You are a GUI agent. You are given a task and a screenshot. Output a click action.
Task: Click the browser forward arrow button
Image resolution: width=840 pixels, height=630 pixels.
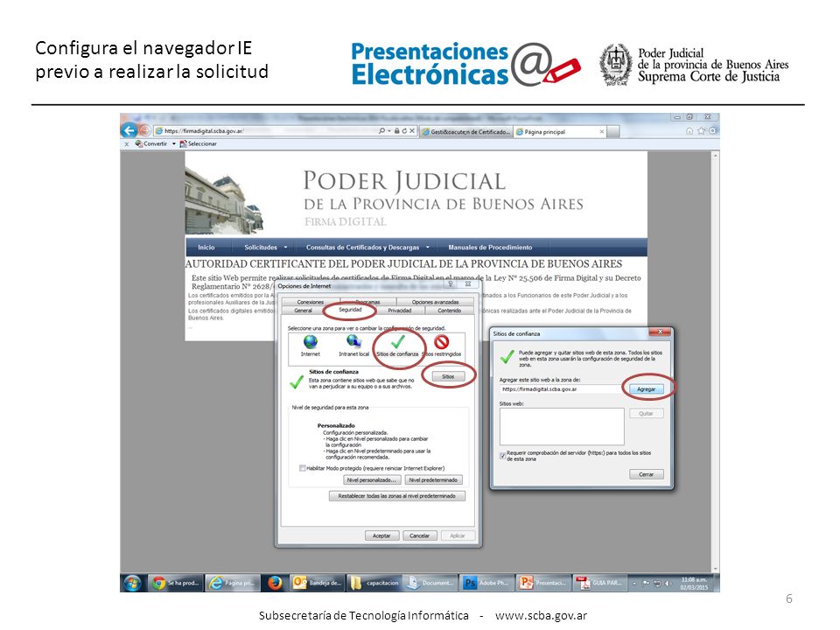click(144, 130)
